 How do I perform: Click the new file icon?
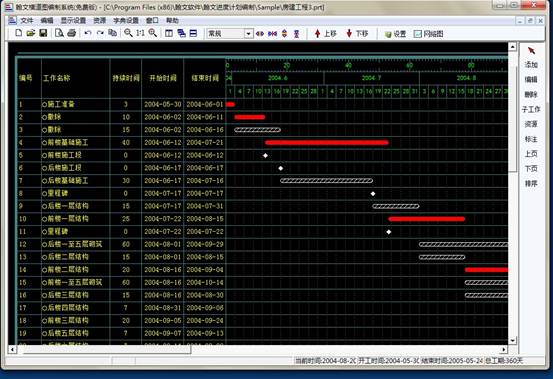coord(18,33)
